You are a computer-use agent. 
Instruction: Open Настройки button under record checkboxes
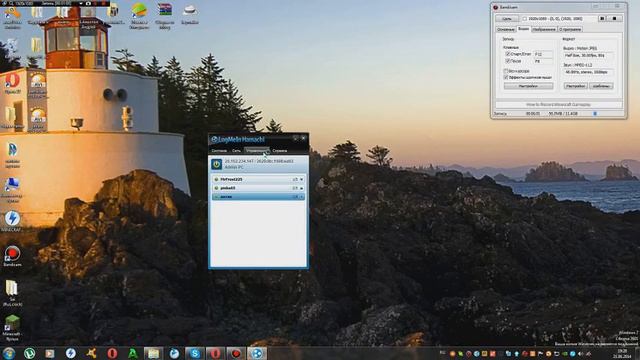point(529,86)
